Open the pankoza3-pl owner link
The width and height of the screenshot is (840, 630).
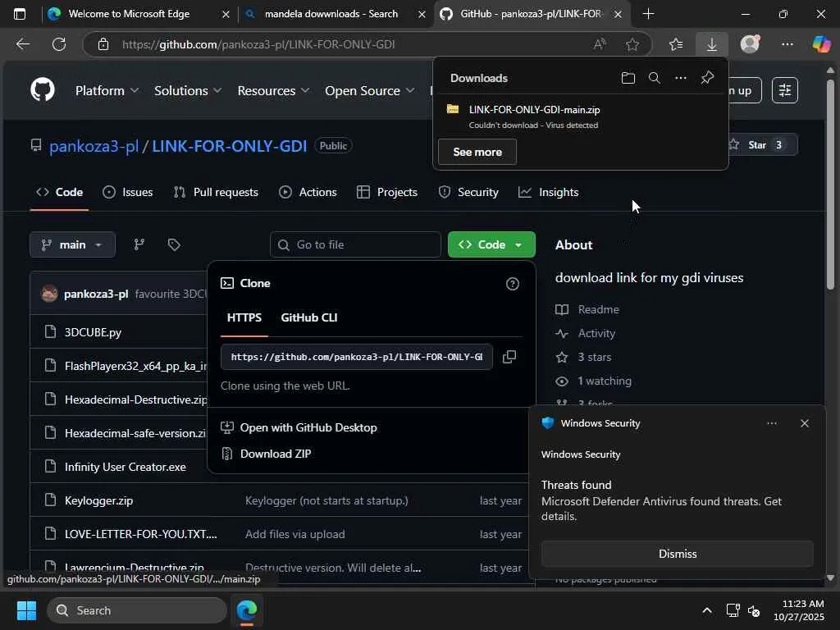(x=94, y=146)
